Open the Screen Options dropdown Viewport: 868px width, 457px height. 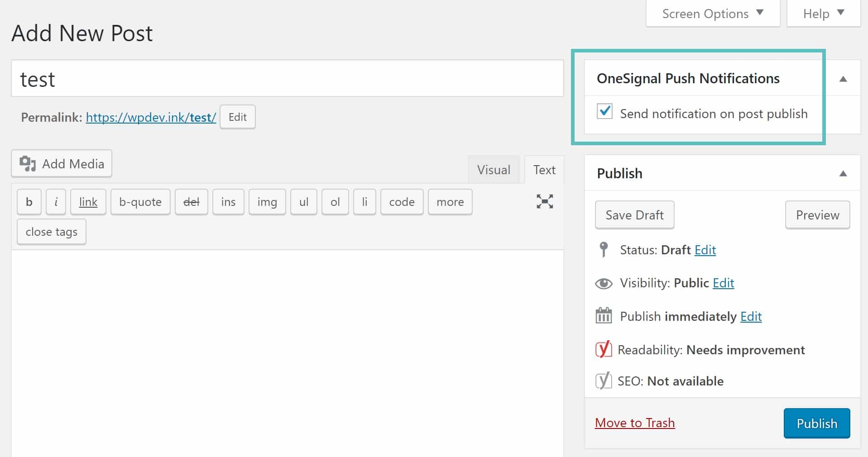tap(712, 13)
